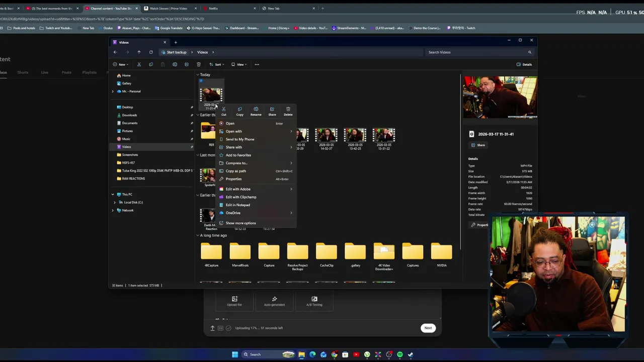
Task: Click the Spotify taskbar icon
Action: pyautogui.click(x=400, y=354)
